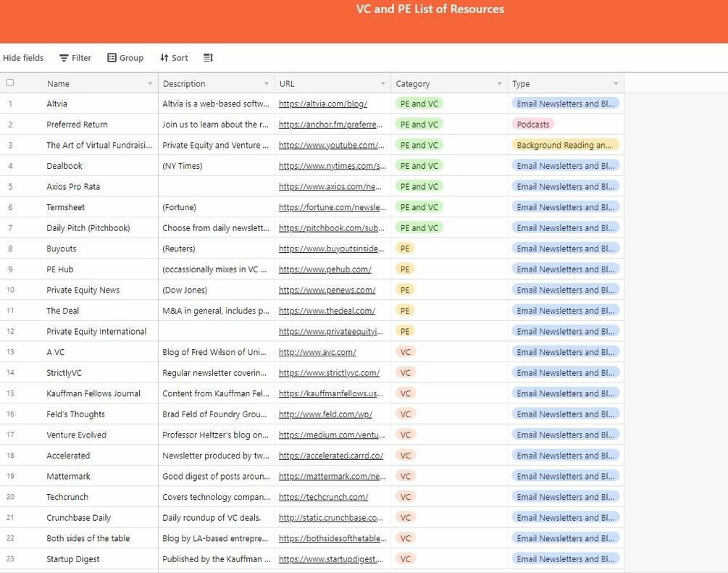
Task: Open the mattermark.com link
Action: (x=332, y=477)
